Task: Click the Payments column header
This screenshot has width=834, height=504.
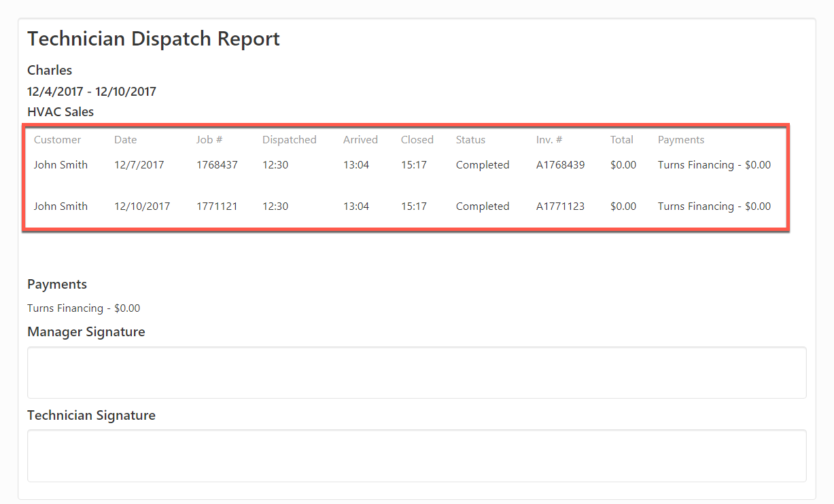Action: (681, 139)
